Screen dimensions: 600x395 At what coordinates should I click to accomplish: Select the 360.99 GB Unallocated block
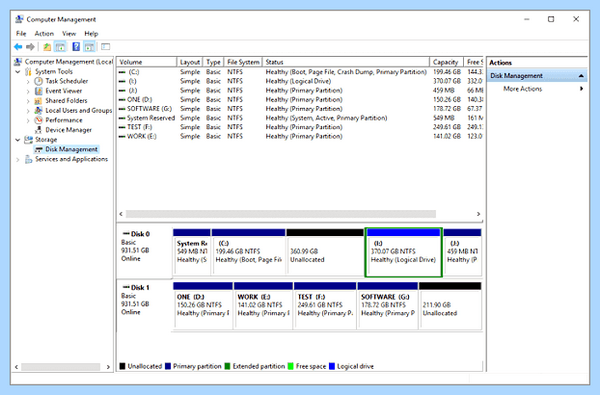pyautogui.click(x=325, y=252)
